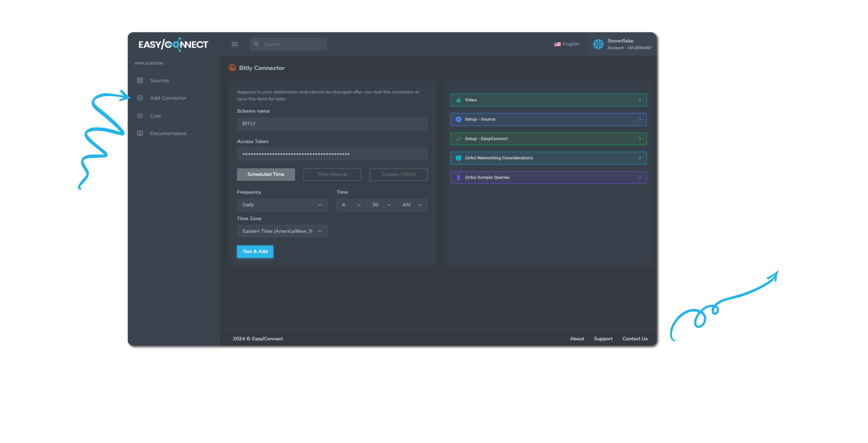Open the Contact Us footer link
The width and height of the screenshot is (868, 443).
pos(635,339)
